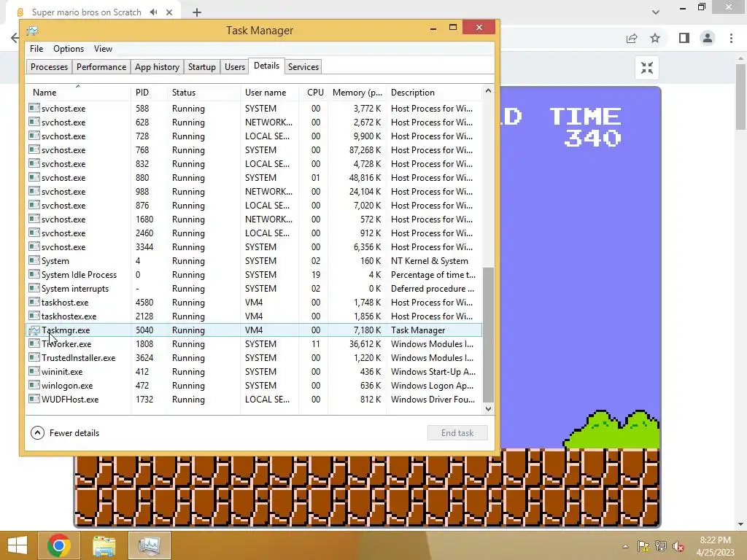Click the Chrome back arrow

click(15, 38)
